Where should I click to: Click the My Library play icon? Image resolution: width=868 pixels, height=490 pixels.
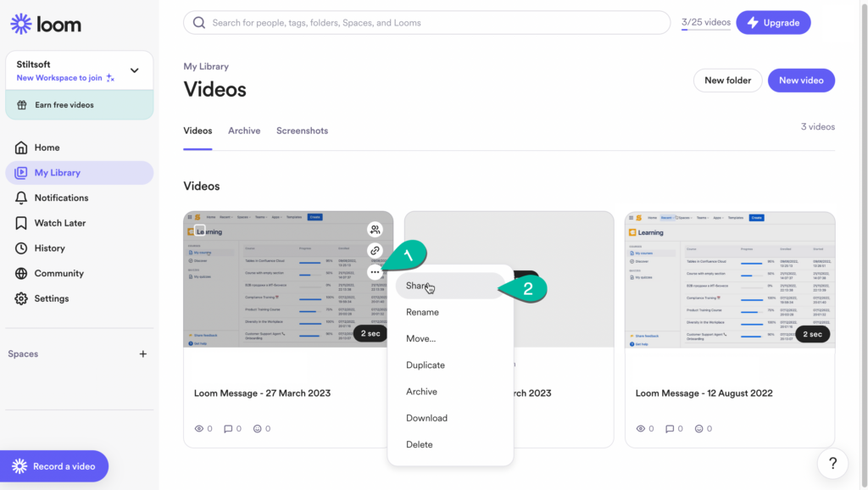[21, 173]
